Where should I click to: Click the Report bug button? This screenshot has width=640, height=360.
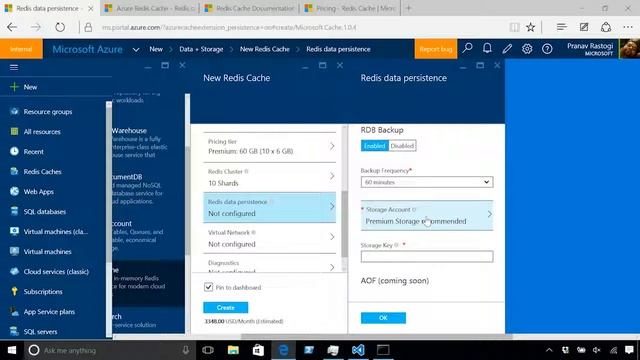[436, 49]
